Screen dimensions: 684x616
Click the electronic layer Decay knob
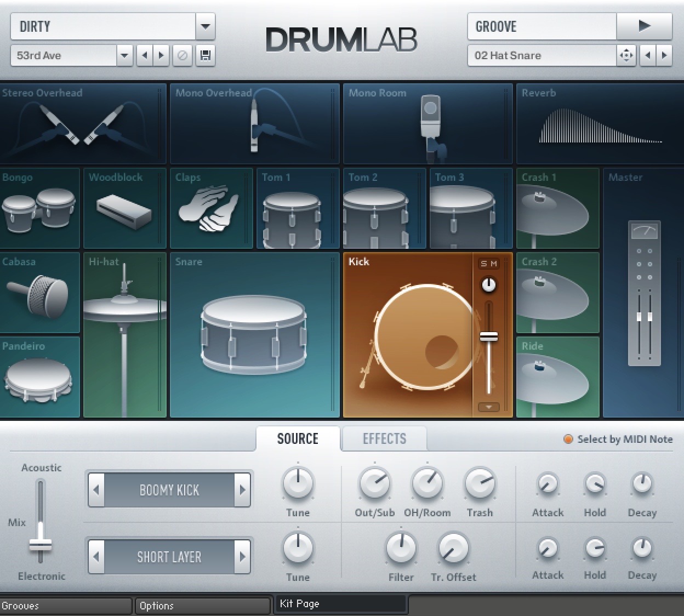click(642, 547)
